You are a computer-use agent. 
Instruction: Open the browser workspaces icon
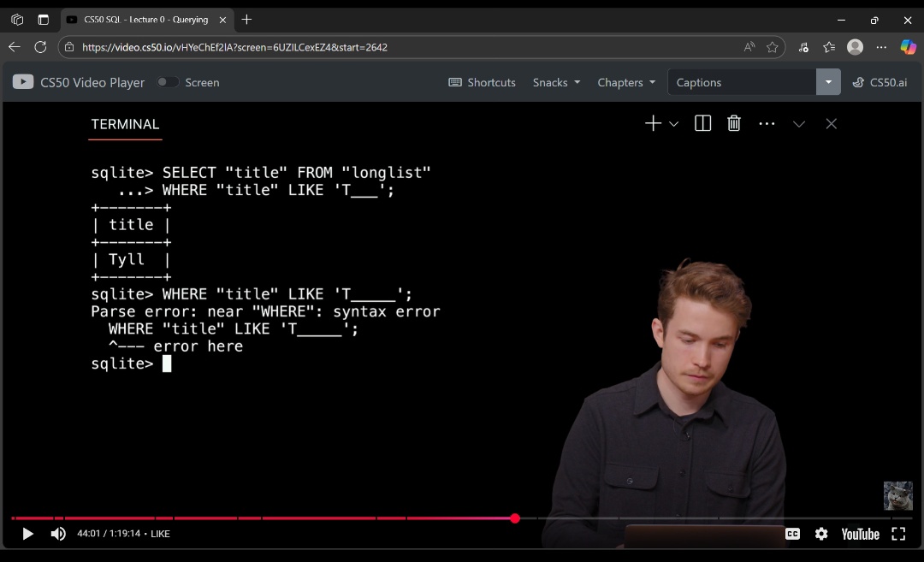click(17, 20)
